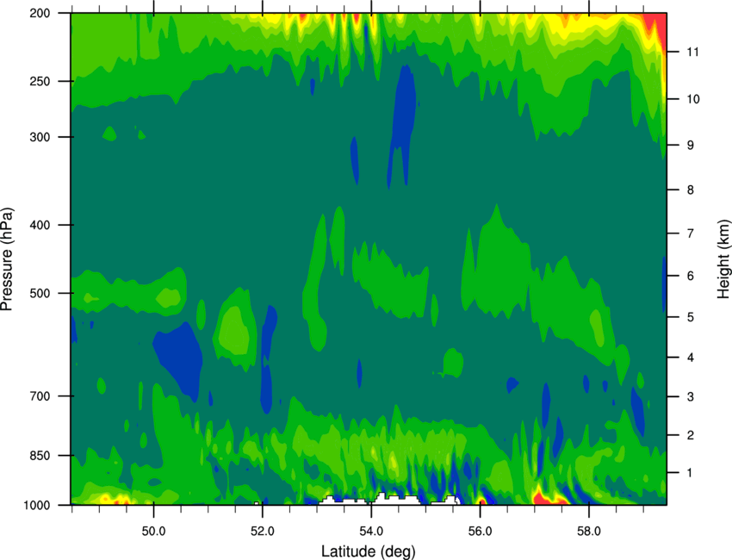The image size is (732, 560).
Task: Click the 3 km height tick label
Action: (x=691, y=397)
